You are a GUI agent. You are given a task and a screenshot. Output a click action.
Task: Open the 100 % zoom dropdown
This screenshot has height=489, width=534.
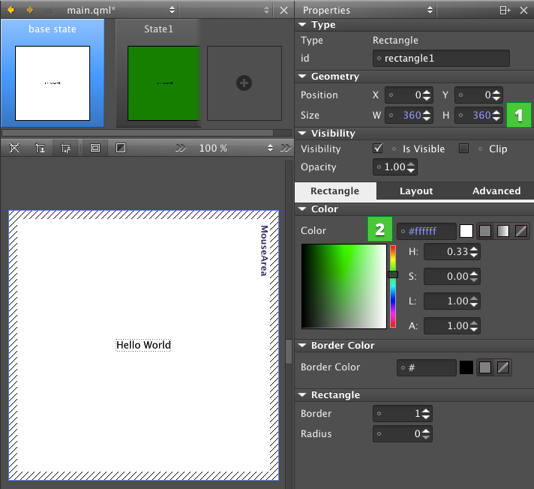click(236, 148)
